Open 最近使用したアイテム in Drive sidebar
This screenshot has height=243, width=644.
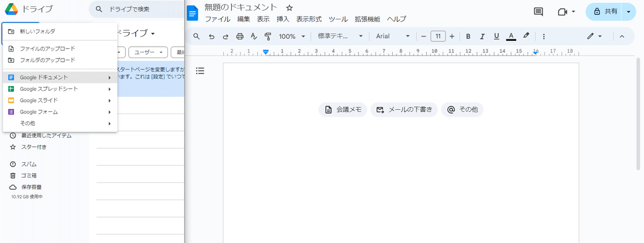click(45, 135)
